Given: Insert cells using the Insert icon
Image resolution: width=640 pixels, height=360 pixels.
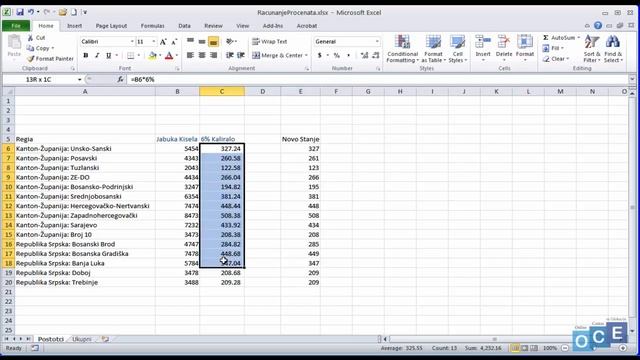Looking at the screenshot, I should pyautogui.click(x=483, y=42).
